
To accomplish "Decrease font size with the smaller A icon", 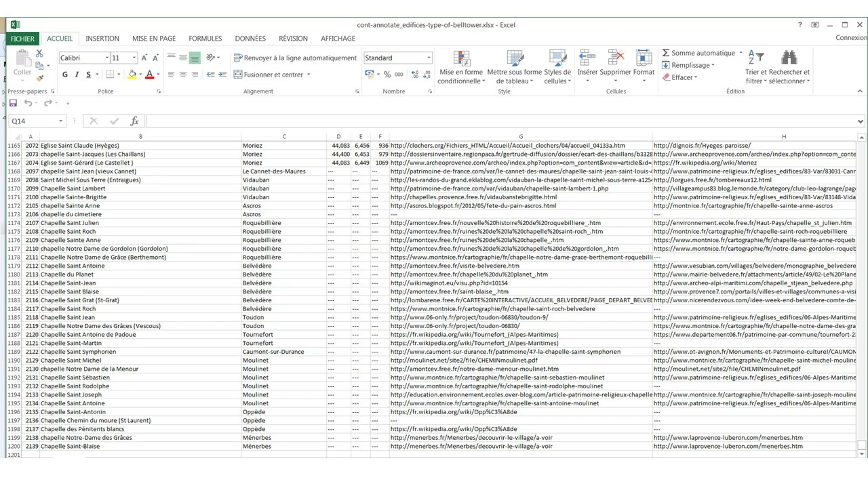I will 155,58.
